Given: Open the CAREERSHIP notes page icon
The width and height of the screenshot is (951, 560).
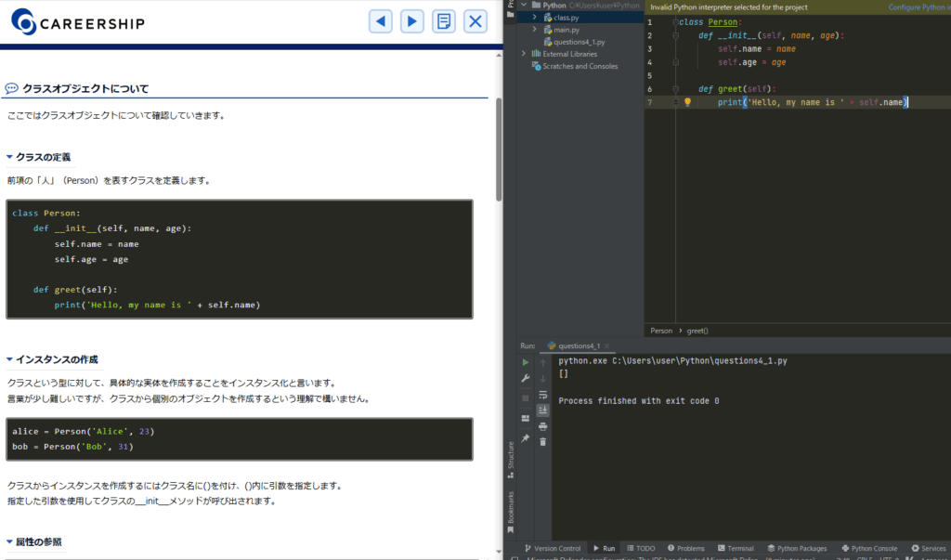Looking at the screenshot, I should [444, 21].
